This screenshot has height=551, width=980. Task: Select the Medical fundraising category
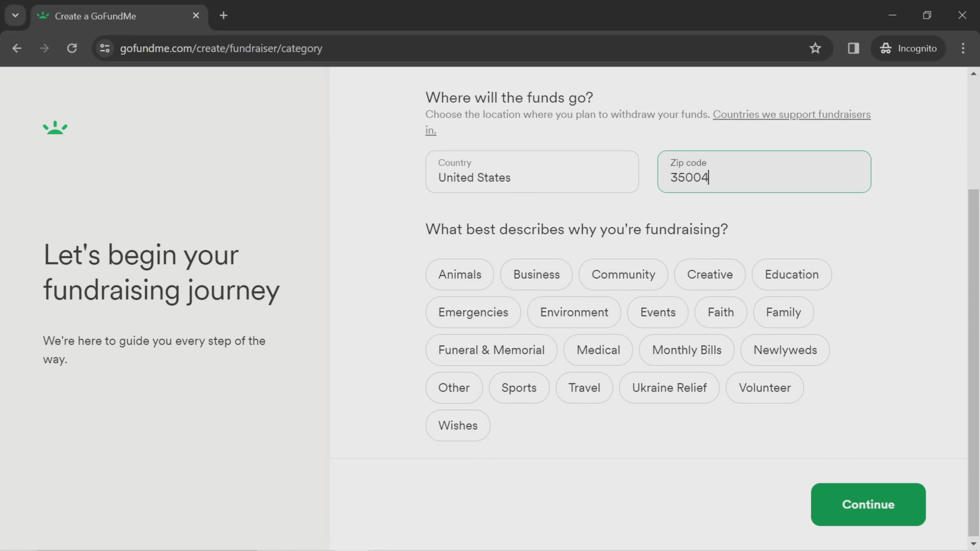(597, 349)
